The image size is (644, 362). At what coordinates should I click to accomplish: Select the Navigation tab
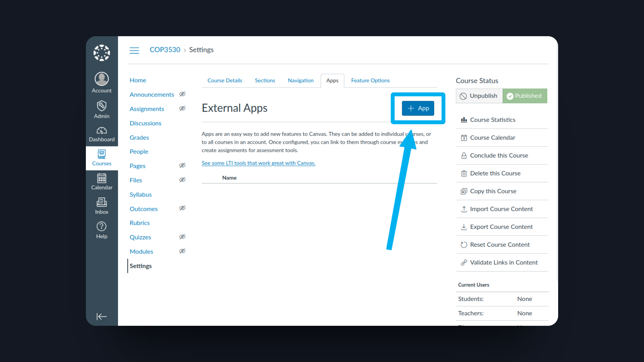300,80
